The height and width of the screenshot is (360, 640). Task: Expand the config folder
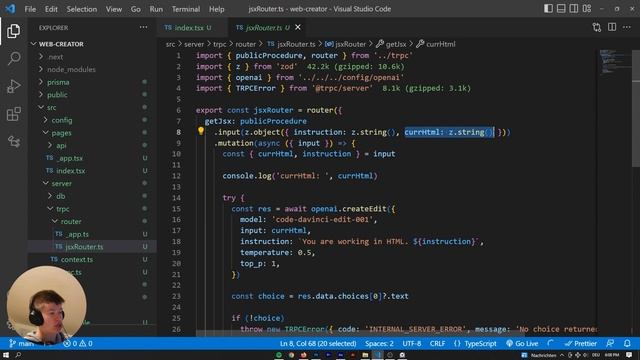(62, 120)
